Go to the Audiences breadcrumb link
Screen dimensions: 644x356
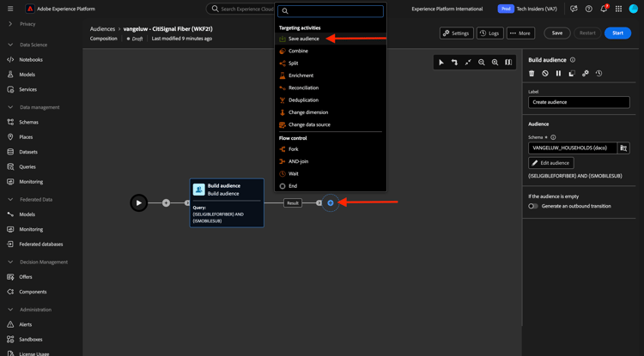point(103,29)
